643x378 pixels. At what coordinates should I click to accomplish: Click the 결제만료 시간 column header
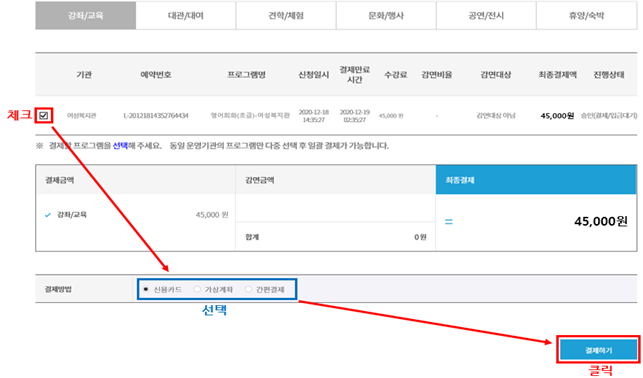(x=355, y=75)
